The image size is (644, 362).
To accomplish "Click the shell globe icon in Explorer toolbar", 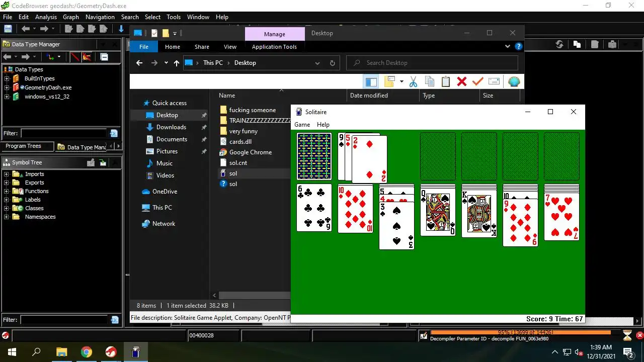I will click(x=514, y=81).
